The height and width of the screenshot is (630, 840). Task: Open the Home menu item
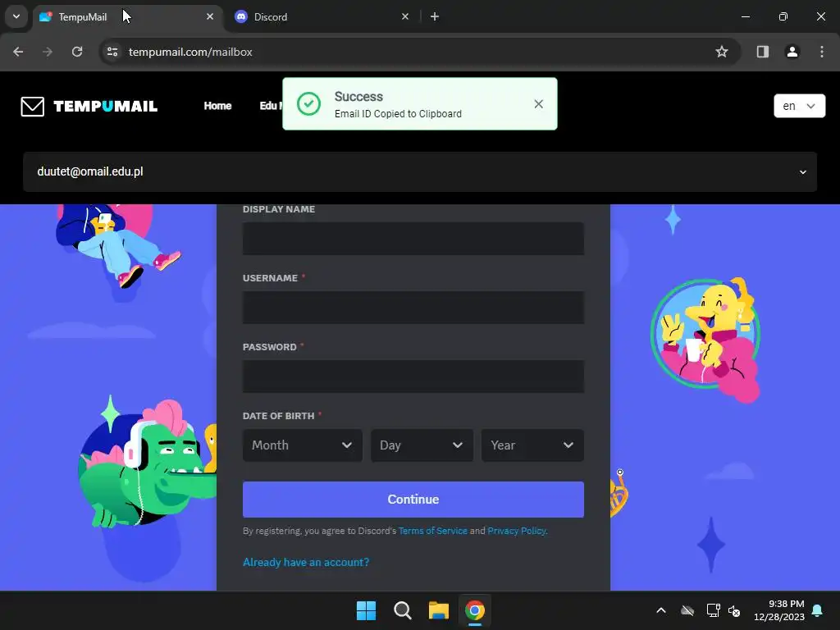click(x=217, y=106)
